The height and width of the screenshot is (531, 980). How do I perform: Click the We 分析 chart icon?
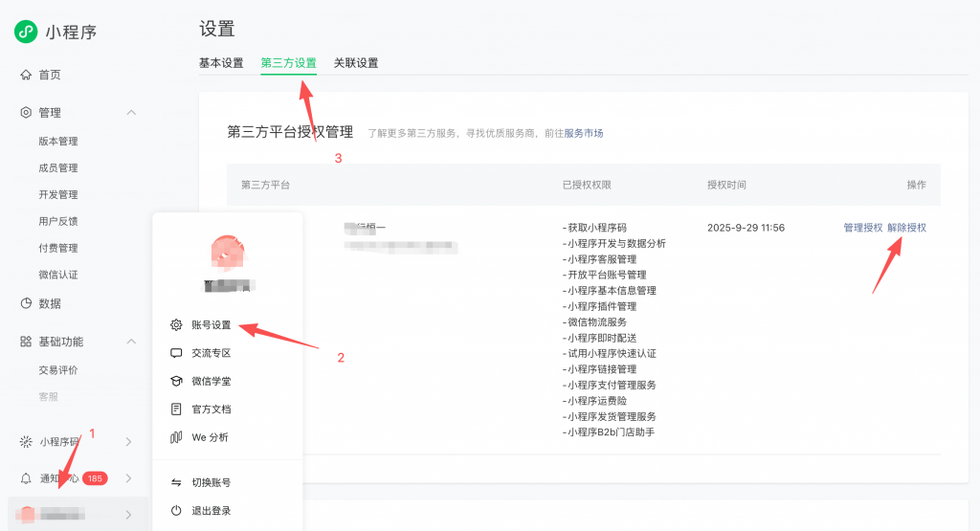coord(176,437)
